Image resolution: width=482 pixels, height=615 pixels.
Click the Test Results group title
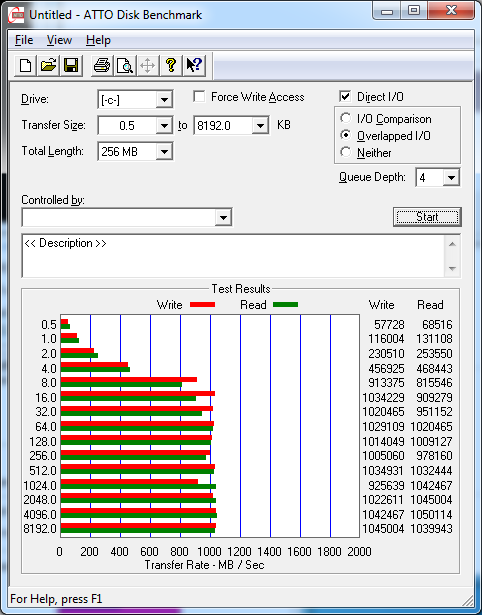point(241,289)
